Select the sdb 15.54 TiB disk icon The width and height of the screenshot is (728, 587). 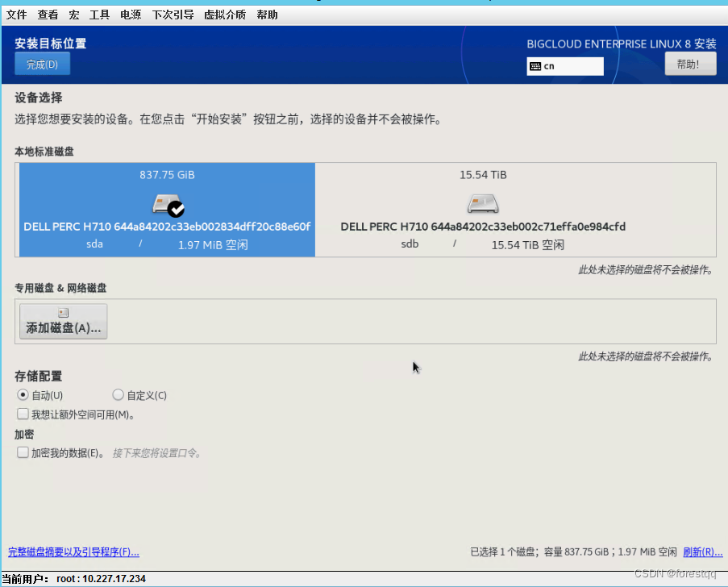tap(483, 204)
